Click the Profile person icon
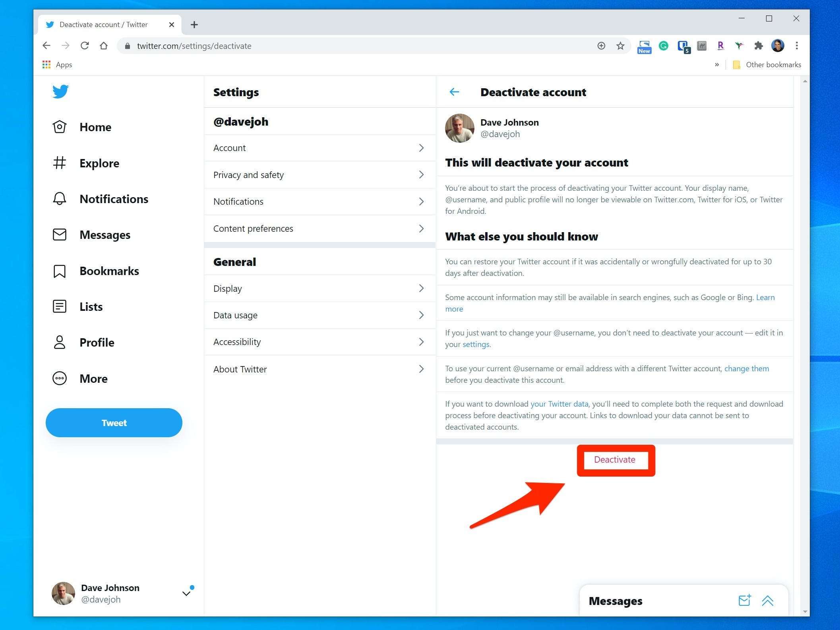The image size is (840, 630). (60, 342)
